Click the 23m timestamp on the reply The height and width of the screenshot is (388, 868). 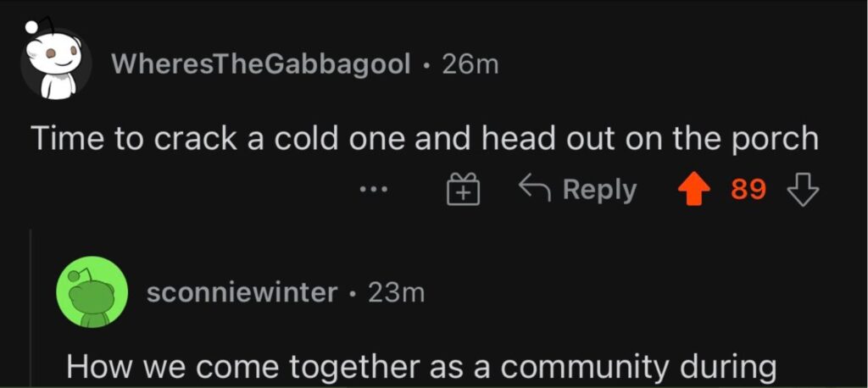pyautogui.click(x=397, y=292)
